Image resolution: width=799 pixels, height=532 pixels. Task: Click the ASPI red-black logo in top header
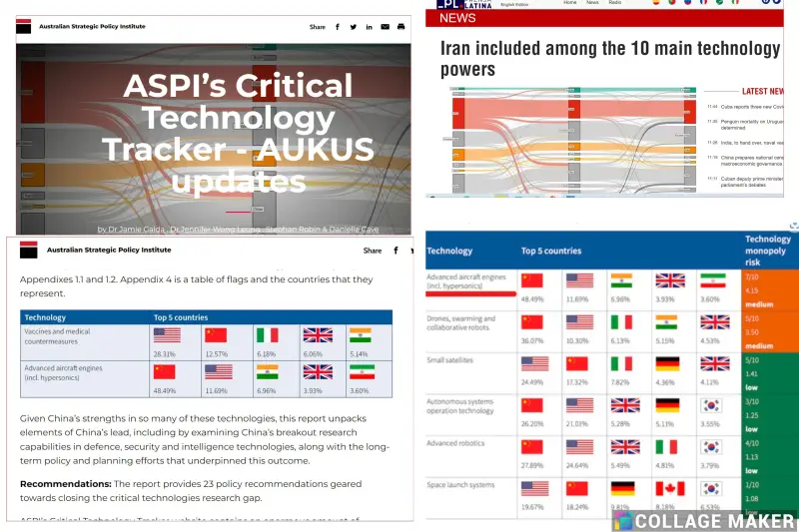tap(24, 27)
